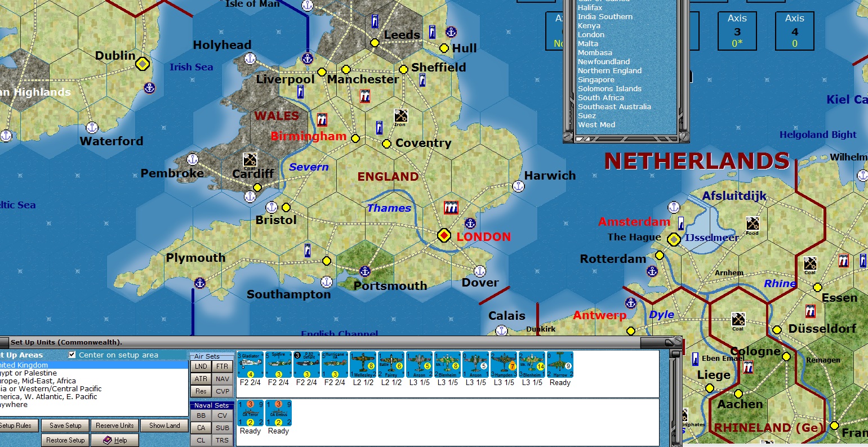
Task: Click the Restore Setup button
Action: [65, 440]
